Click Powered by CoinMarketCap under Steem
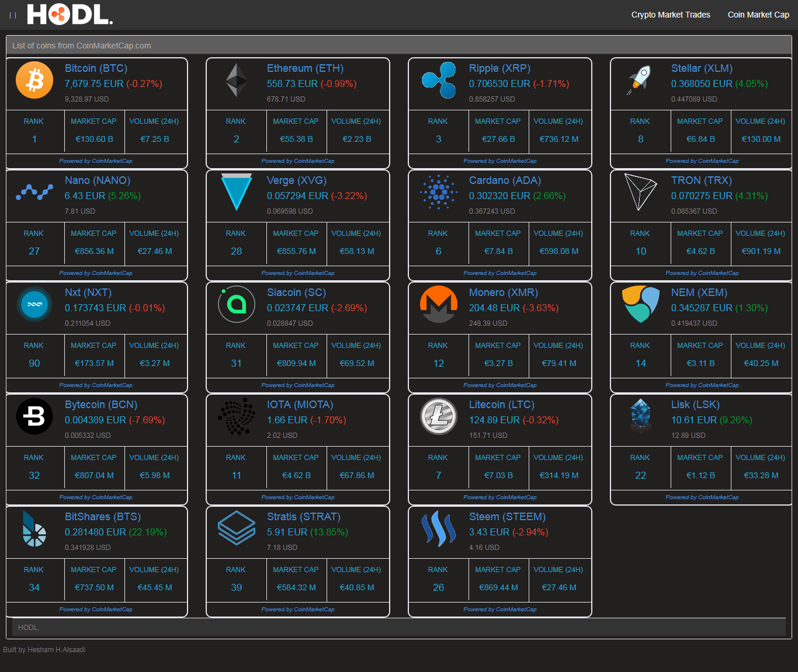The width and height of the screenshot is (798, 672). click(500, 610)
